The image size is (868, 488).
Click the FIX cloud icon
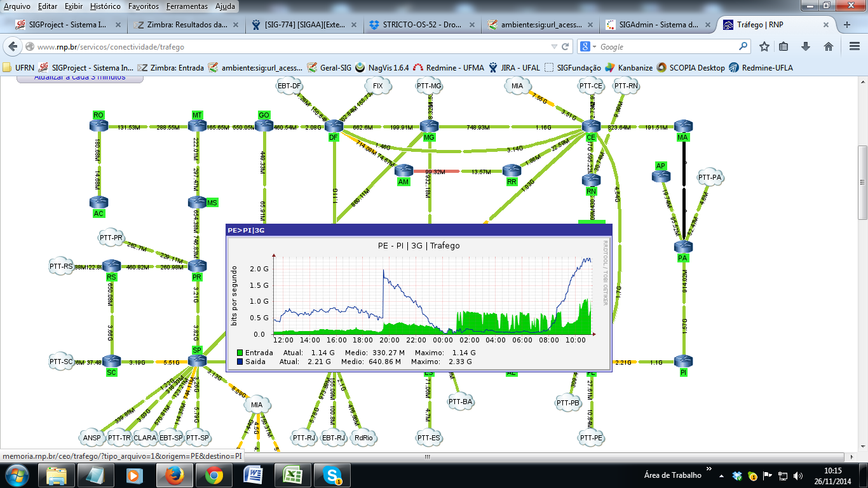(x=378, y=86)
